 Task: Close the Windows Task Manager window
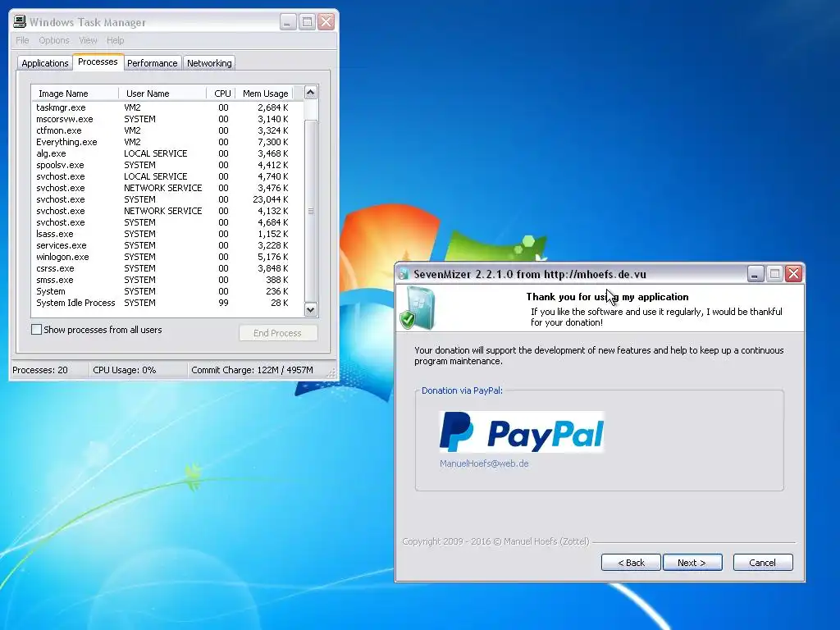[x=326, y=22]
